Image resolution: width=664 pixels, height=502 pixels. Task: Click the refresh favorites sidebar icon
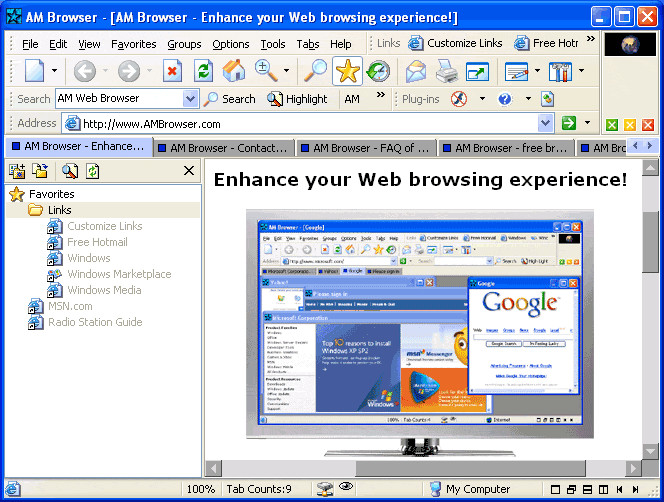coord(92,171)
